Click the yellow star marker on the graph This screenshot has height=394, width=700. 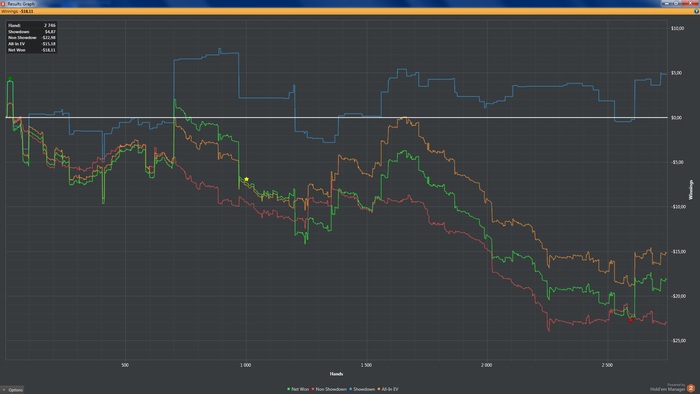pyautogui.click(x=246, y=179)
